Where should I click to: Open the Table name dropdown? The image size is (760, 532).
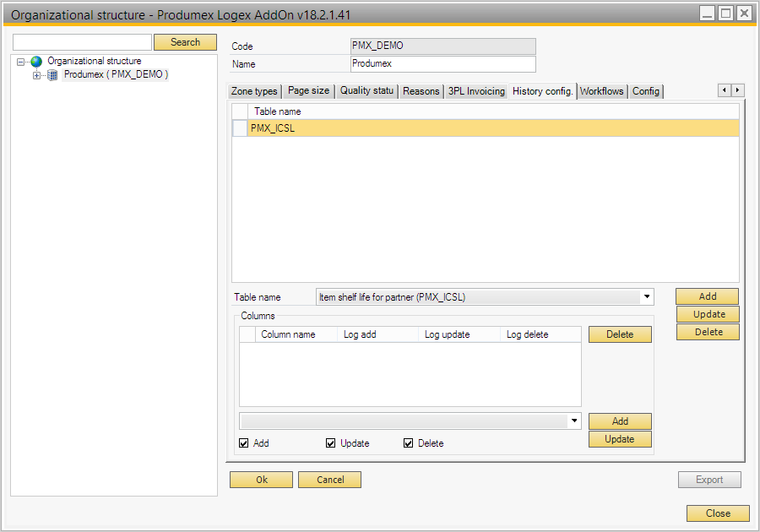pyautogui.click(x=647, y=297)
